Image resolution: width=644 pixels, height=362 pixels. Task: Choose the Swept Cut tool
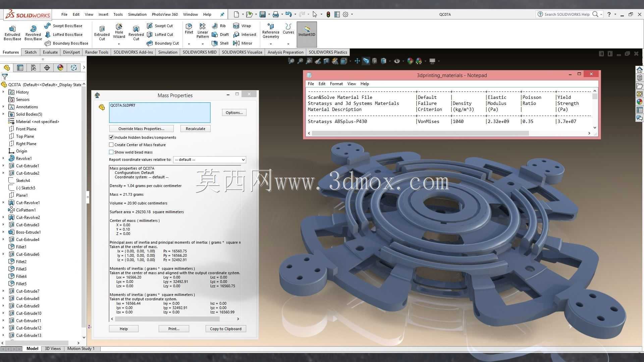point(160,26)
